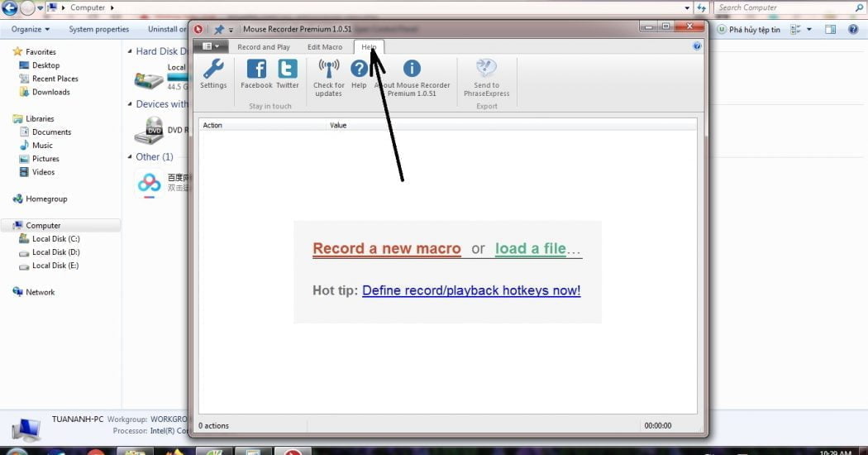The height and width of the screenshot is (455, 868).
Task: Toggle the Explorer preview pane button
Action: 830,30
